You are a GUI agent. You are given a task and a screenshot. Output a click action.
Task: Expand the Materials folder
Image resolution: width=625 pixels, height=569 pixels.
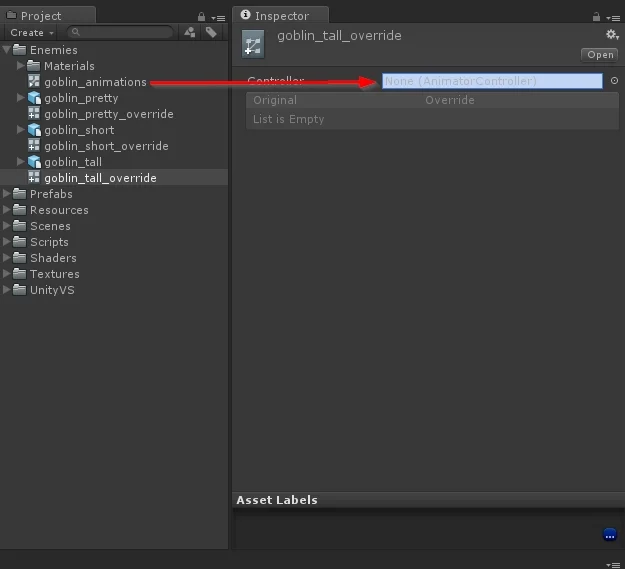21,65
